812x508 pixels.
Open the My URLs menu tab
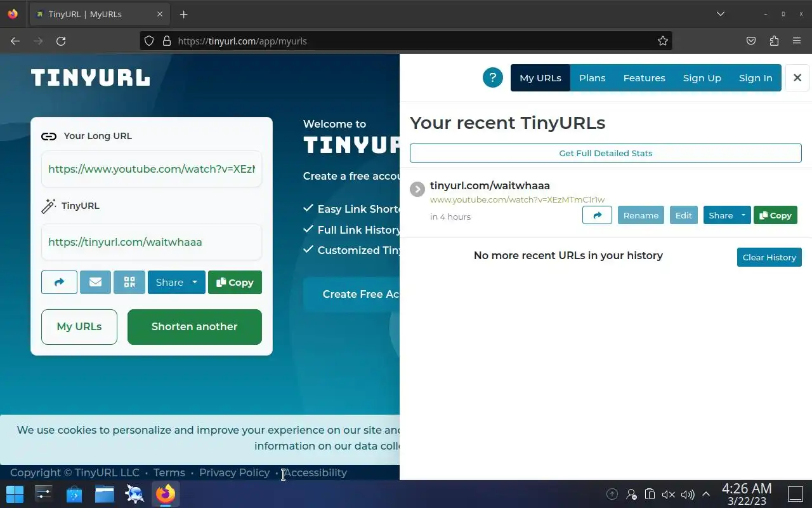[540, 77]
